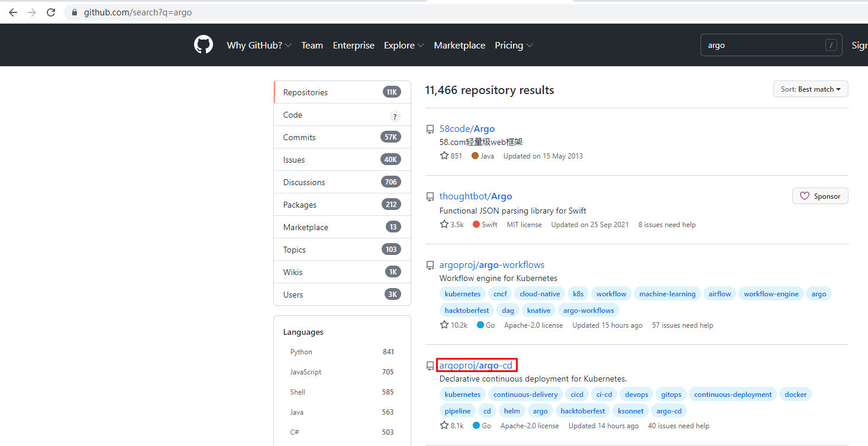Click the repo icon beside argoproj/argo-cd
The width and height of the screenshot is (868, 446).
[x=430, y=366]
